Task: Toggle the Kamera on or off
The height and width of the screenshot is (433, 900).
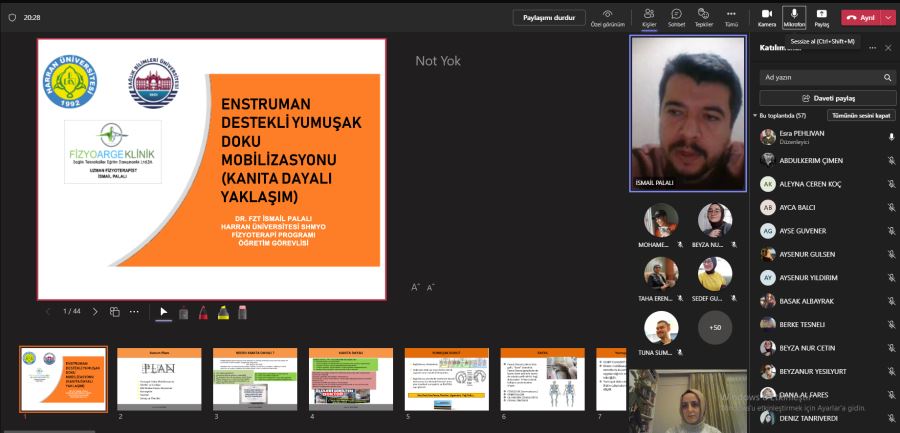Action: [766, 17]
